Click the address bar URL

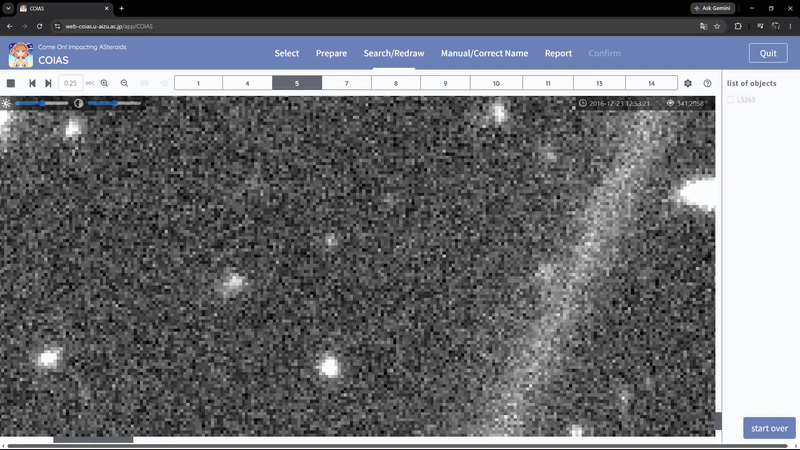[109, 26]
